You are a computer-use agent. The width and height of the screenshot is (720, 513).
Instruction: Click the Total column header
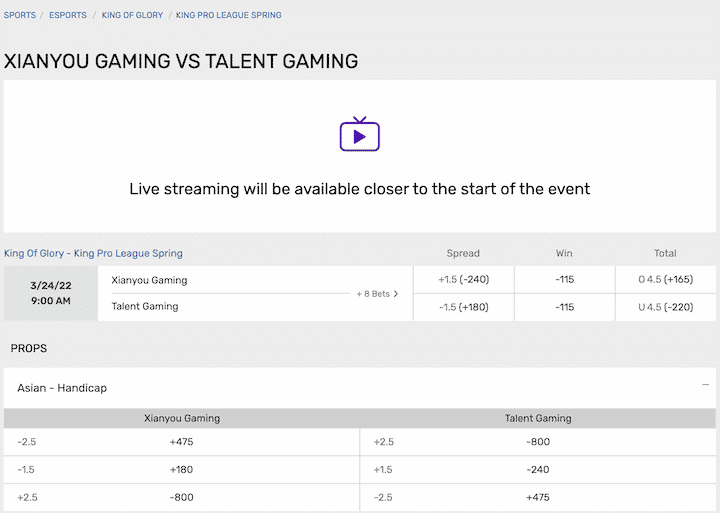[665, 253]
